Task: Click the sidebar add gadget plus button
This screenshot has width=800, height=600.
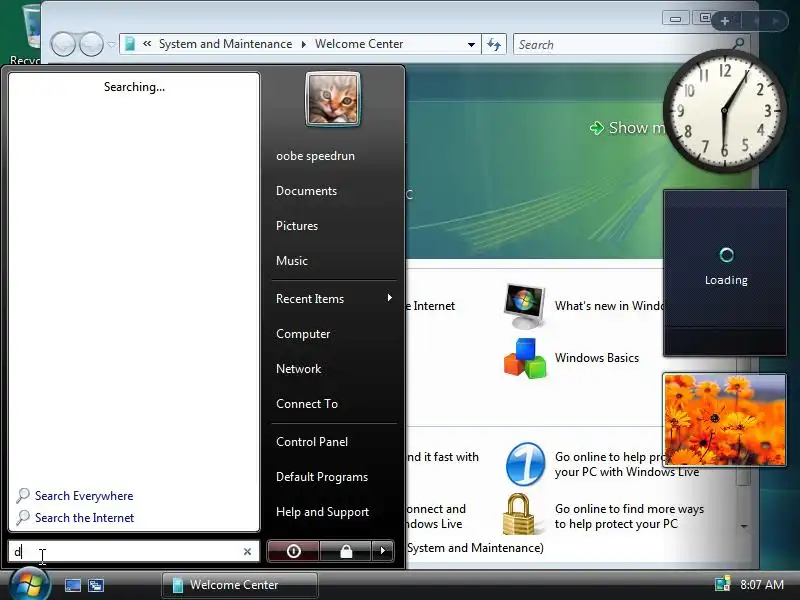Action: (725, 21)
